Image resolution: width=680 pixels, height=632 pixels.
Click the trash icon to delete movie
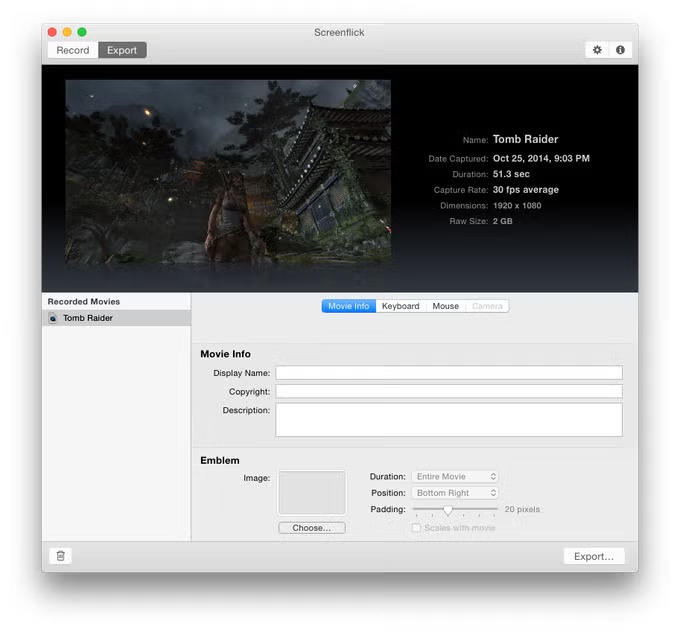60,556
